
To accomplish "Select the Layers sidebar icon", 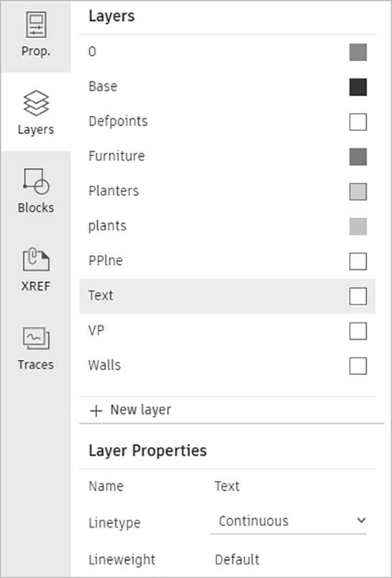I will tap(36, 103).
